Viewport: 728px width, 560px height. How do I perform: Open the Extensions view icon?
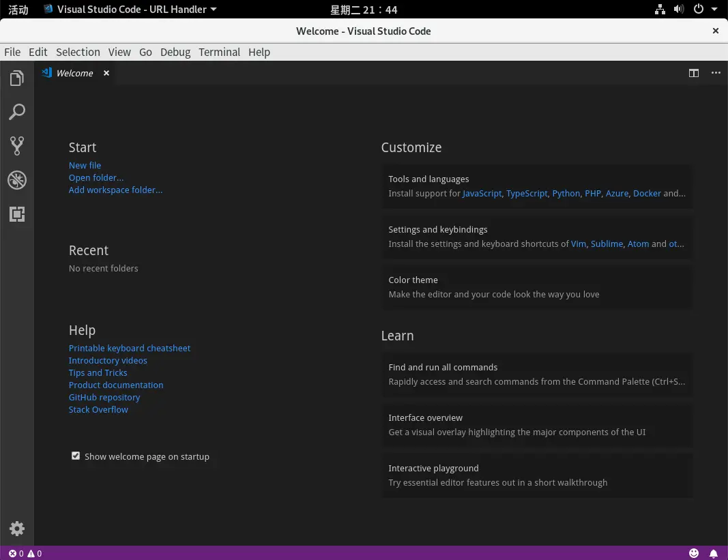[17, 214]
